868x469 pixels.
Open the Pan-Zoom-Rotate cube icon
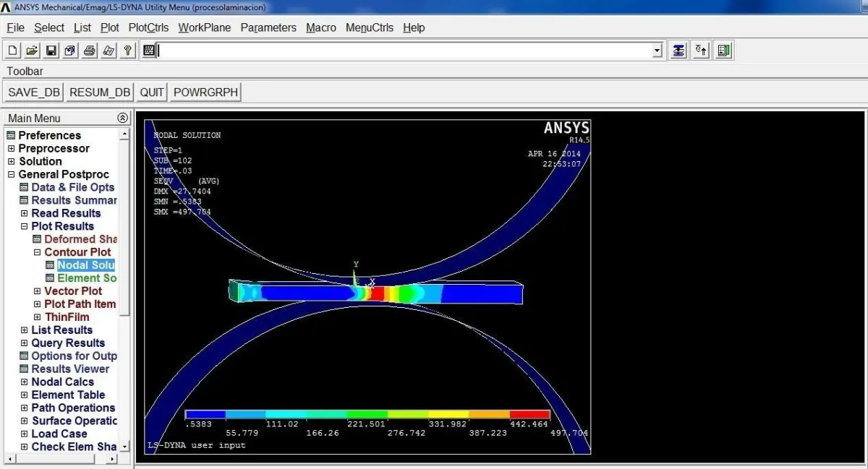pos(70,51)
